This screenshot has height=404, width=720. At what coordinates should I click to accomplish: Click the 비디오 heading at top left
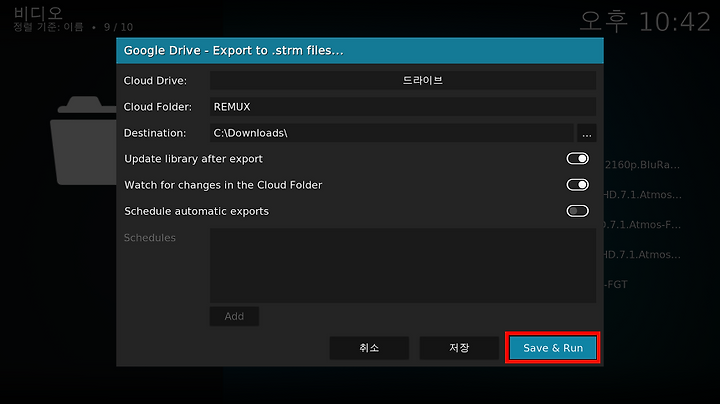tap(38, 13)
